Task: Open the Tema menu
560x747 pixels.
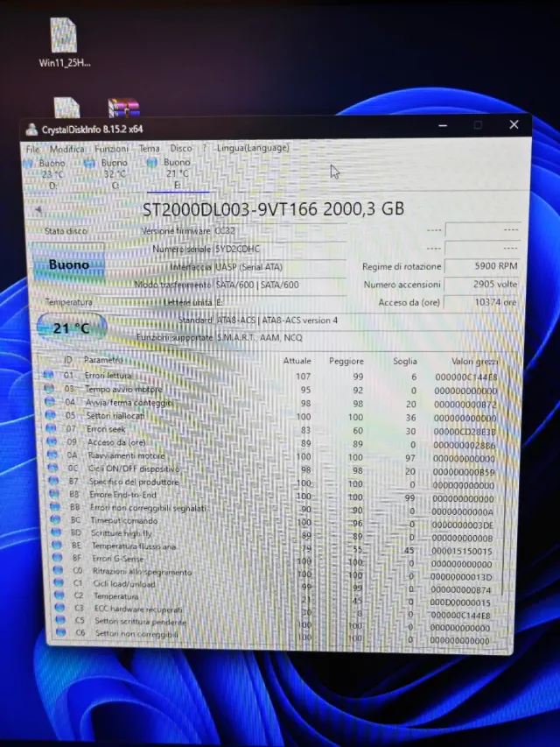Action: click(149, 148)
